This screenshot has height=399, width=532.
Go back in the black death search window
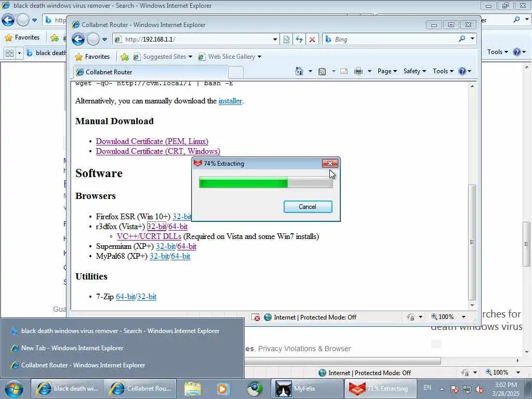click(x=8, y=20)
